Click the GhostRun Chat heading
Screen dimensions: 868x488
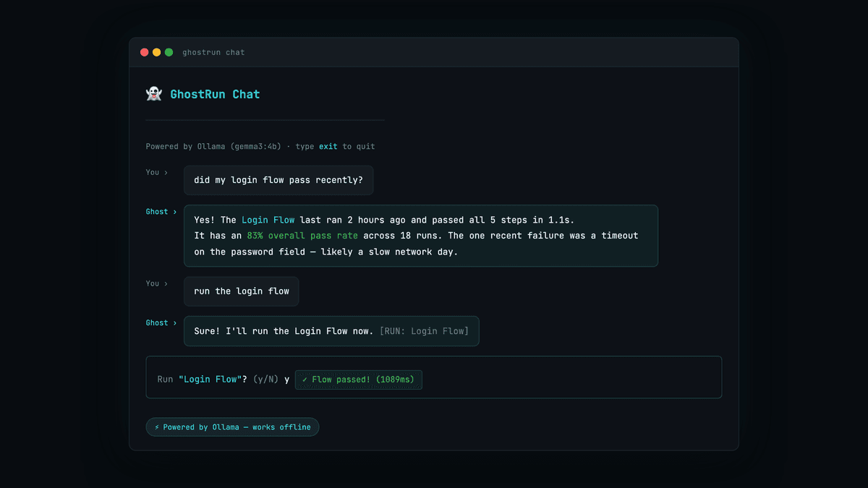pyautogui.click(x=215, y=93)
